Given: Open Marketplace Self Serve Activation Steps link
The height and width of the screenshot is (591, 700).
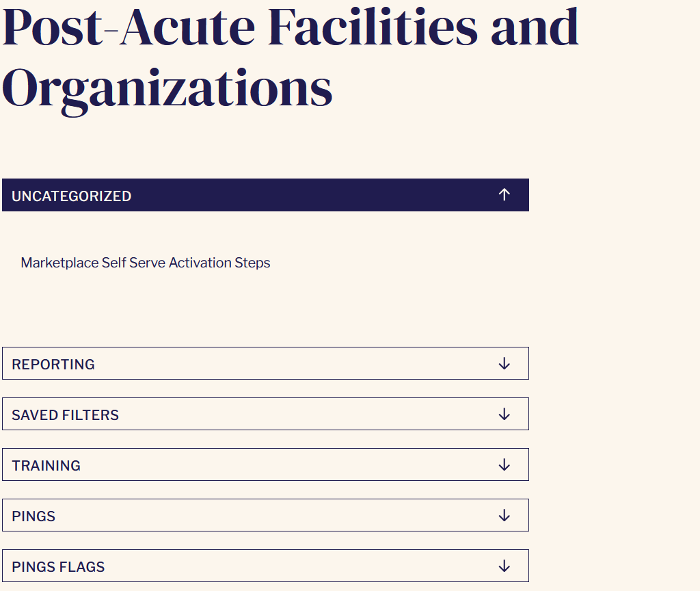Looking at the screenshot, I should [146, 263].
